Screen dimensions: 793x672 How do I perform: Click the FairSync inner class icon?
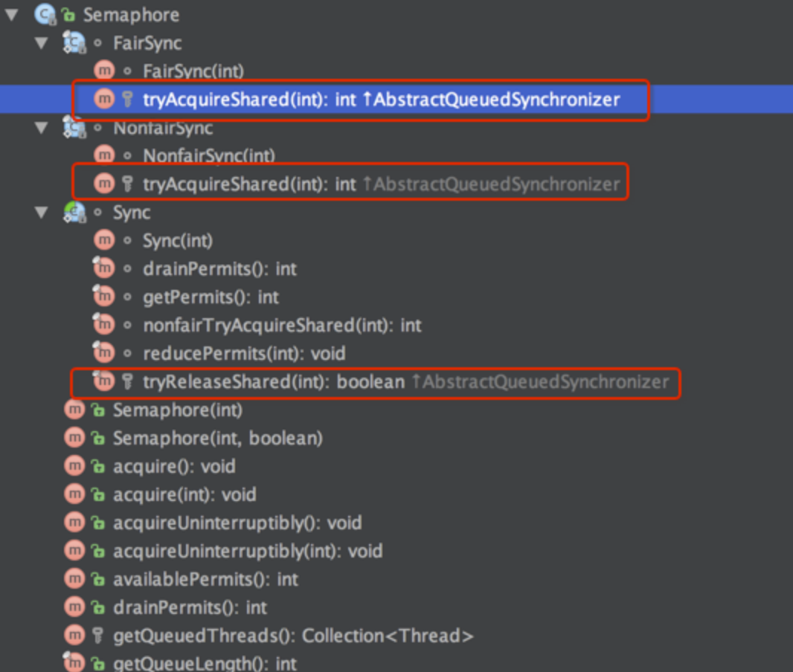pyautogui.click(x=73, y=43)
